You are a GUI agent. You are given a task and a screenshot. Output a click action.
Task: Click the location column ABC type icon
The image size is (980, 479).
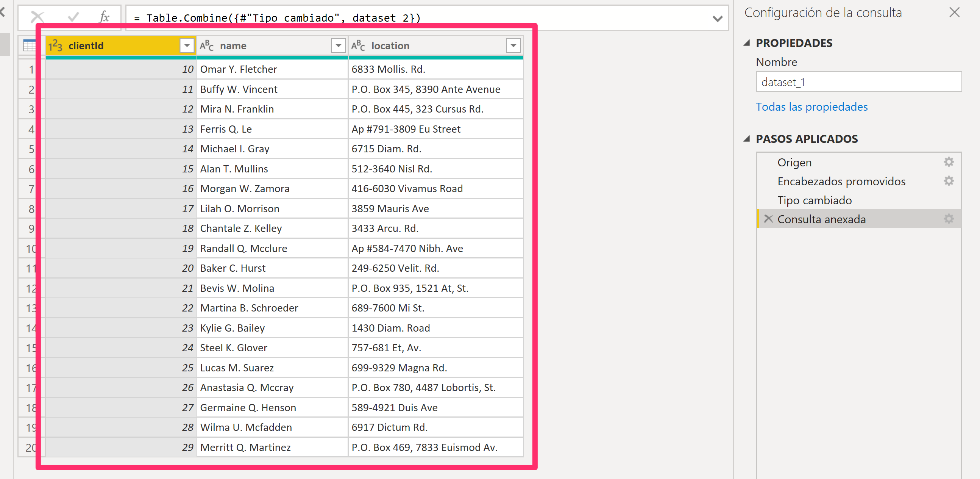[x=358, y=46]
